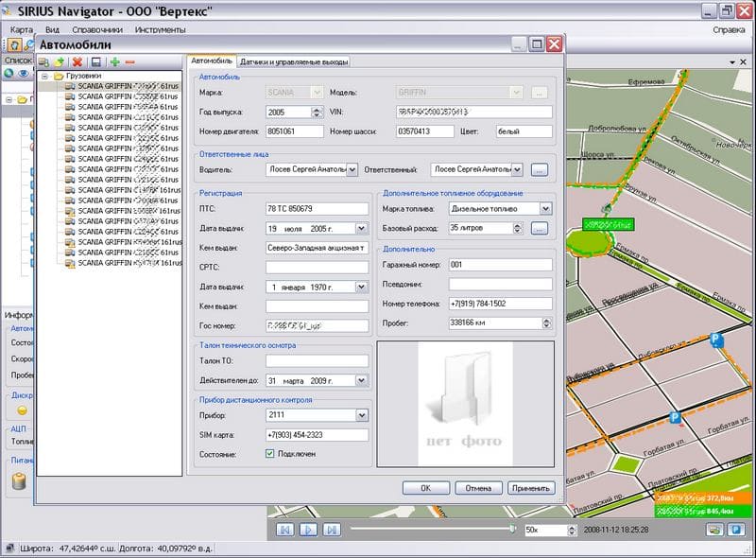Viewport: 756px width, 558px height.
Task: Click the add folder group icon
Action: click(60, 62)
